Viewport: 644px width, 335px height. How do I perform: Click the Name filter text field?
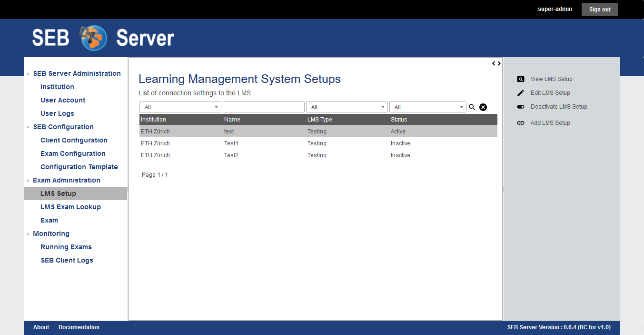[263, 107]
